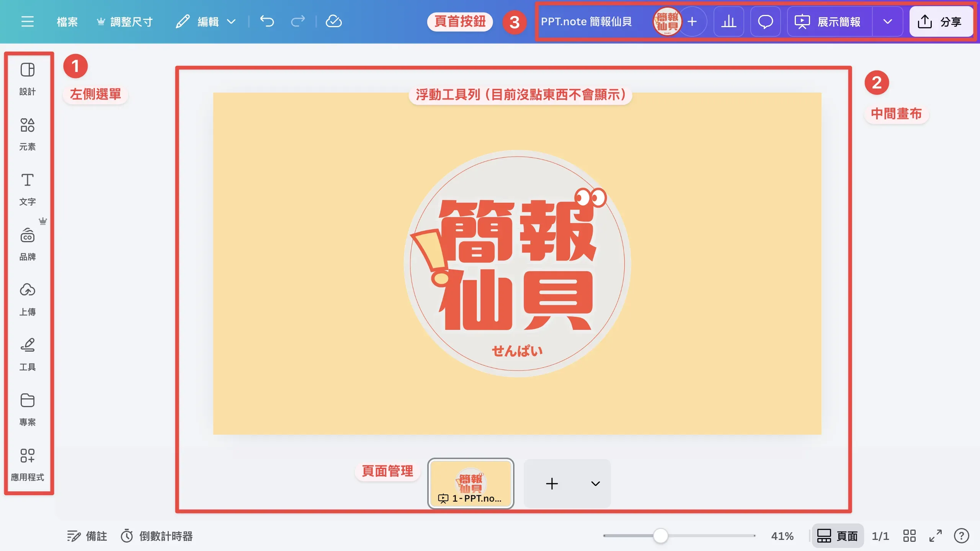The height and width of the screenshot is (551, 980).
Task: Click the zoom slider handle
Action: tap(660, 536)
